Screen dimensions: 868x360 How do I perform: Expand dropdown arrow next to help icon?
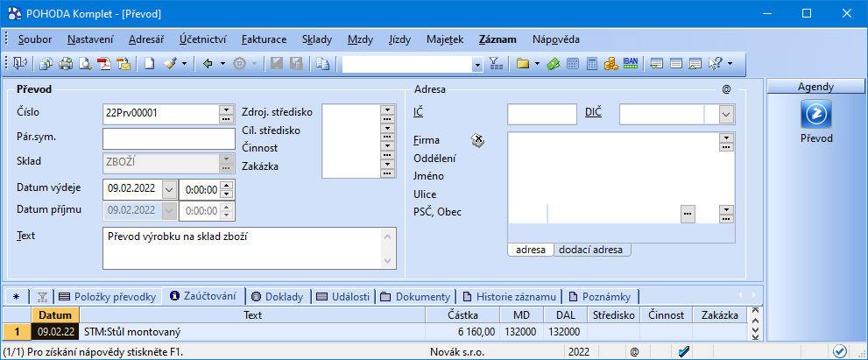(x=730, y=64)
